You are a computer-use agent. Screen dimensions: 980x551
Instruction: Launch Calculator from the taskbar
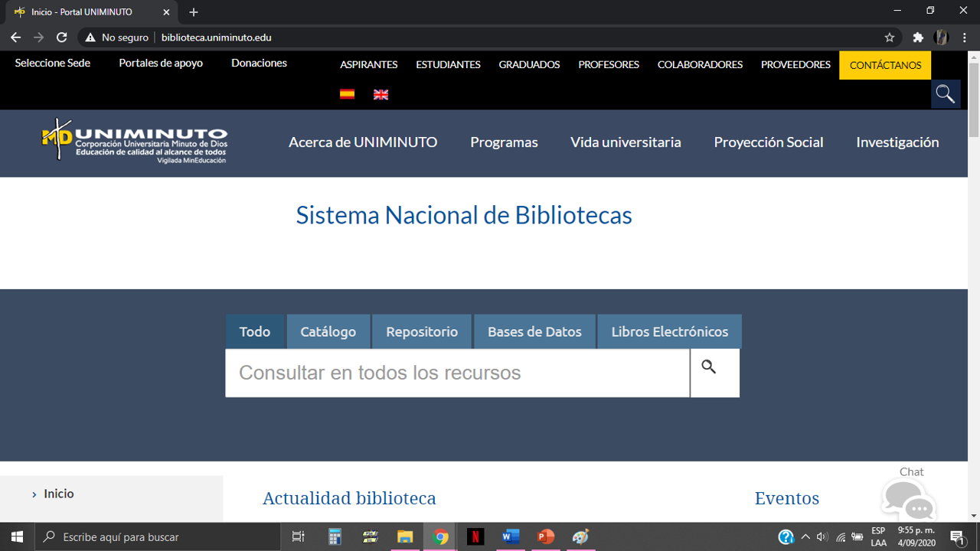(335, 536)
